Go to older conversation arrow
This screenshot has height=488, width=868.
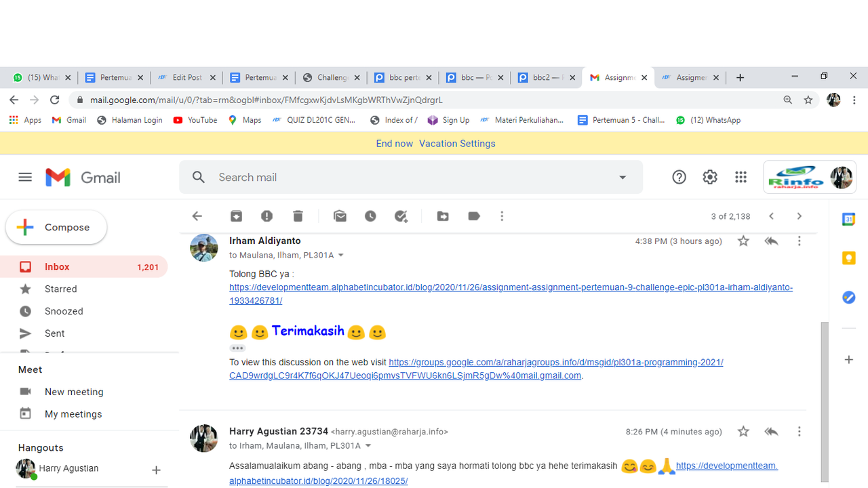pos(799,216)
